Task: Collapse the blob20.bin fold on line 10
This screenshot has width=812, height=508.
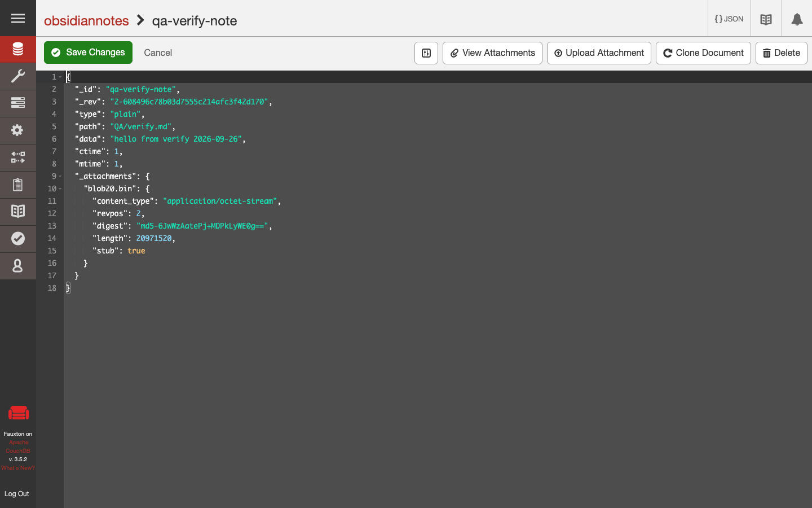Action: 60,189
